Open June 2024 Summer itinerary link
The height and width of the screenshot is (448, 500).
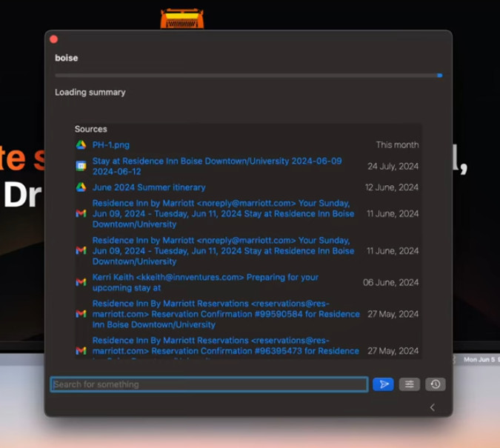(x=149, y=187)
